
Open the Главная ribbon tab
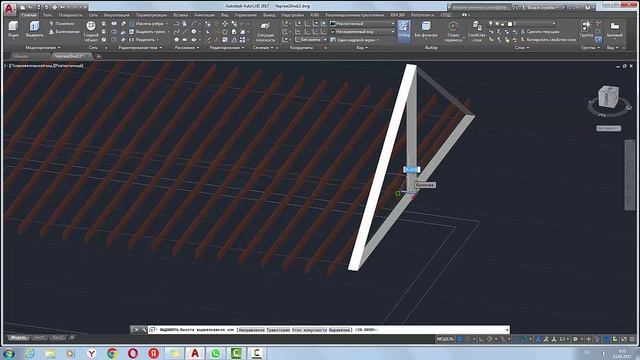point(29,15)
